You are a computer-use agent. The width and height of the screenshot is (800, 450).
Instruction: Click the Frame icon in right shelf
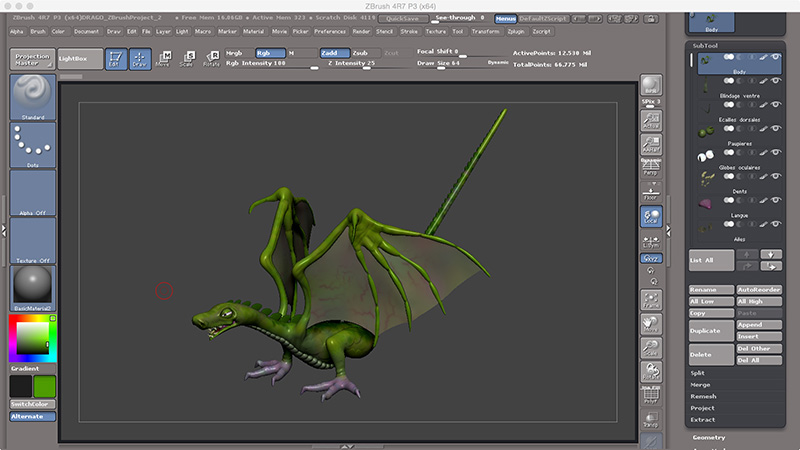click(x=651, y=300)
